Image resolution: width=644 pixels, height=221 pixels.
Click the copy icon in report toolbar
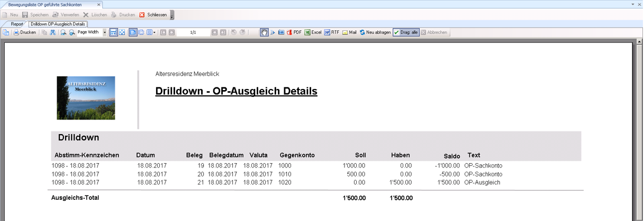(x=44, y=32)
